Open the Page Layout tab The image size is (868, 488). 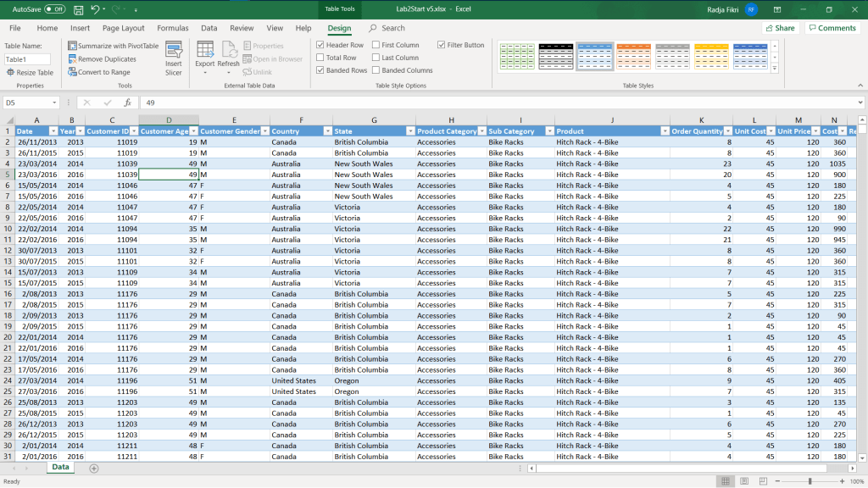123,28
